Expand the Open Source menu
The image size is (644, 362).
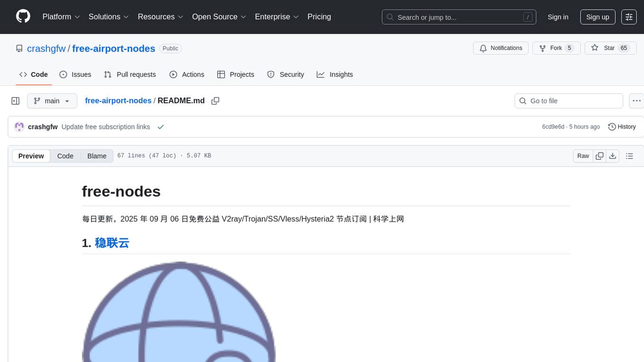219,17
